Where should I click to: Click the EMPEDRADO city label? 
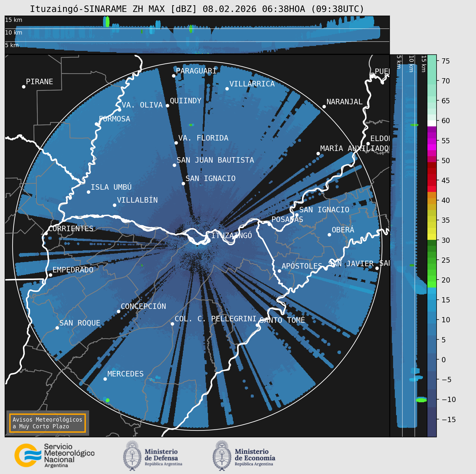coord(73,270)
